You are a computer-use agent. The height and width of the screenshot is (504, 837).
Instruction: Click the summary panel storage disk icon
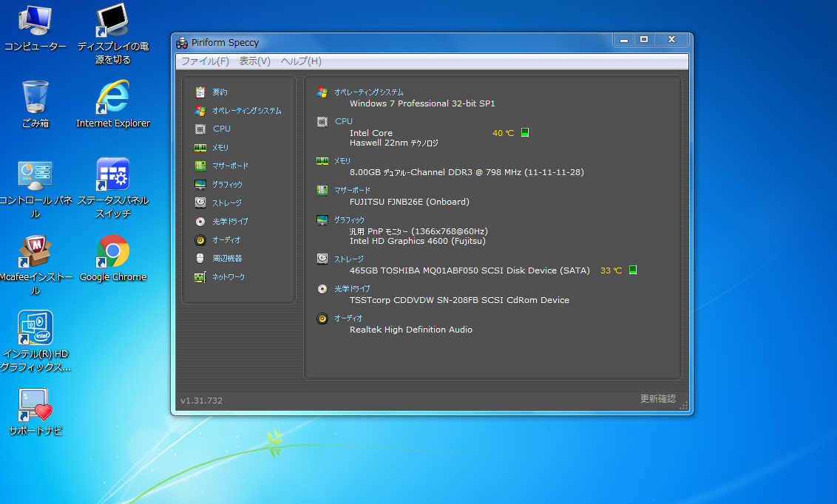322,259
